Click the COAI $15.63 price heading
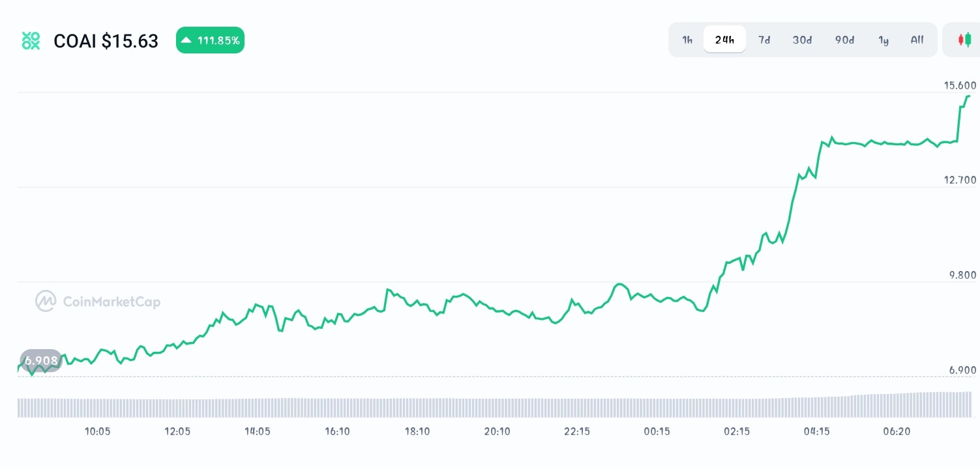 click(106, 41)
